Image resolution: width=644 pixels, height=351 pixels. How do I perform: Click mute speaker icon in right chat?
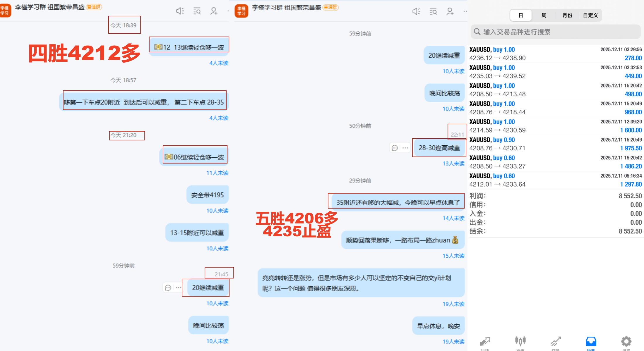(x=416, y=11)
